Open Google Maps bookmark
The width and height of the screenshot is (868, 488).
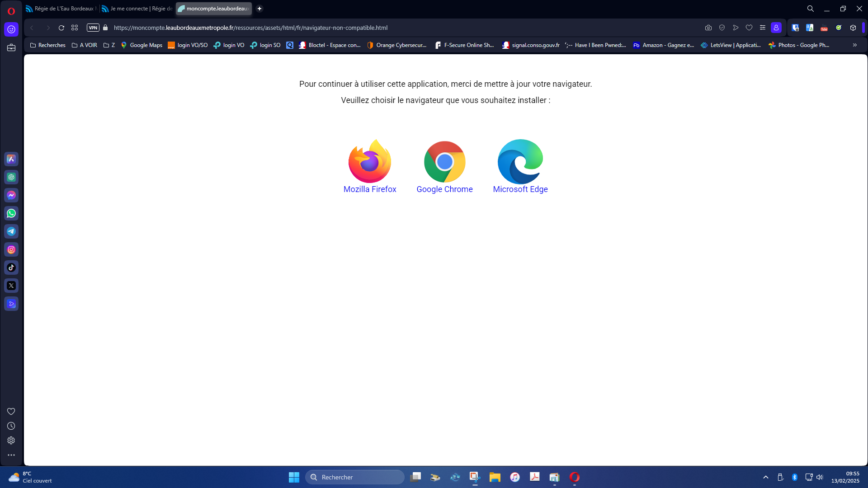142,45
